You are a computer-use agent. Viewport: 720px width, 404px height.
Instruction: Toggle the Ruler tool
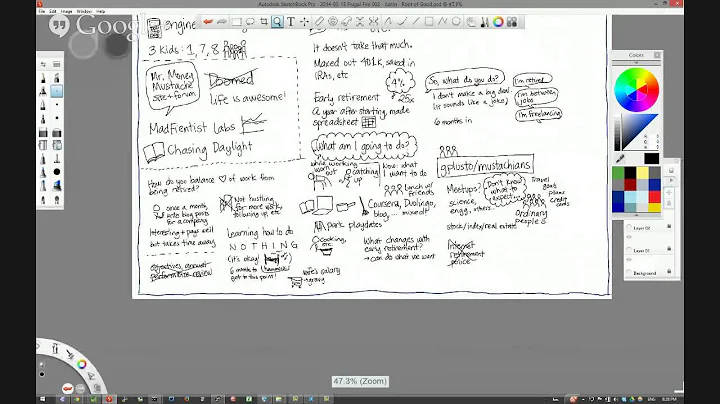pos(319,22)
